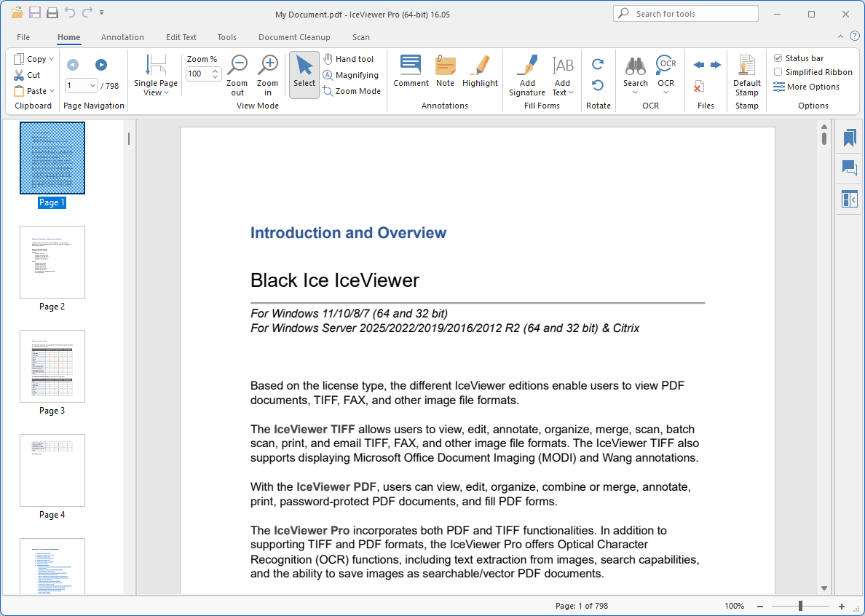Open file using the folder icon
865x616 pixels.
[17, 12]
